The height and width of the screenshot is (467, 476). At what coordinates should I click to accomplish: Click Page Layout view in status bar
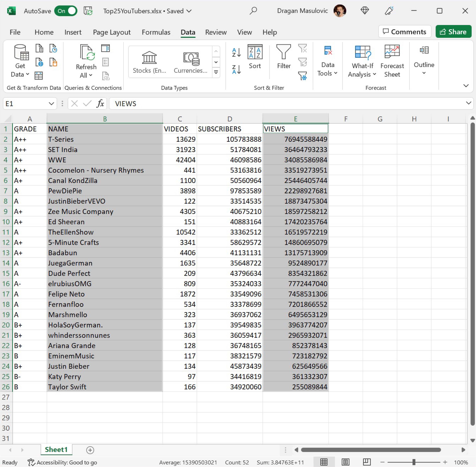click(x=345, y=462)
